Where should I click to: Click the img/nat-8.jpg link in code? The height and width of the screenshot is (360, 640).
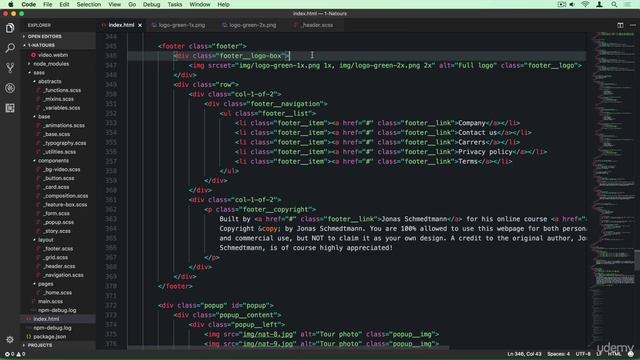click(268, 334)
